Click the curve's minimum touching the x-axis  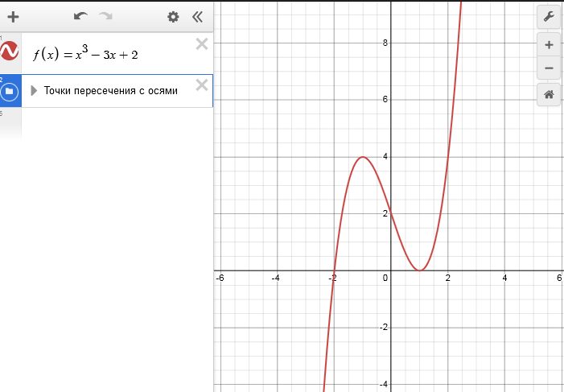tap(419, 270)
